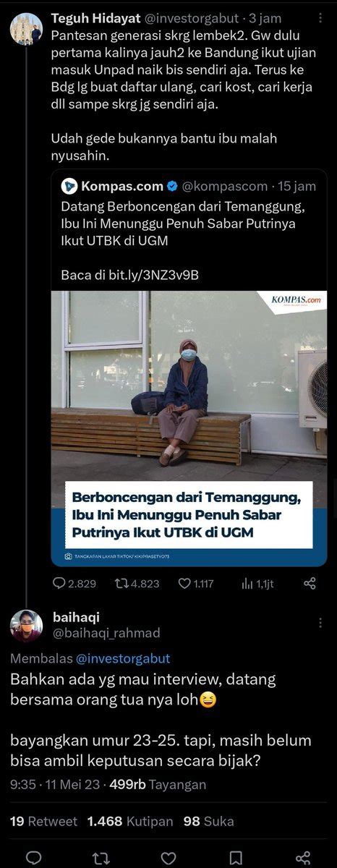Open Teguh Hidayat's profile avatar

tap(26, 27)
